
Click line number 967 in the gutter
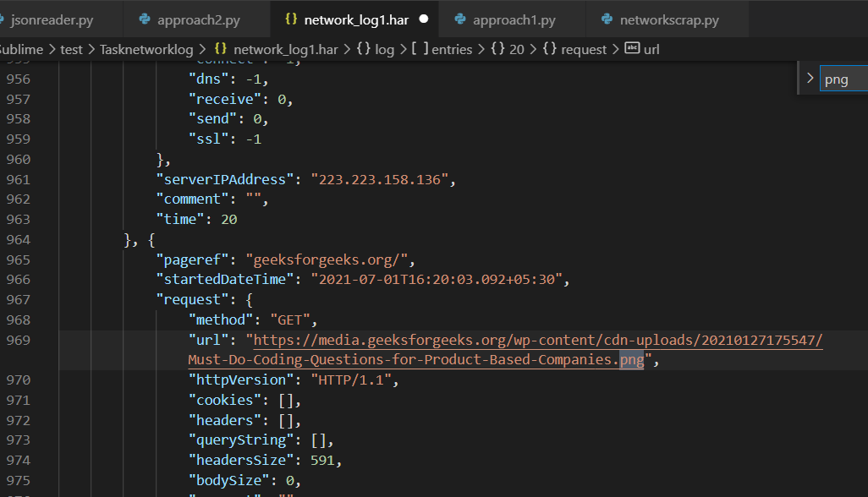(18, 300)
